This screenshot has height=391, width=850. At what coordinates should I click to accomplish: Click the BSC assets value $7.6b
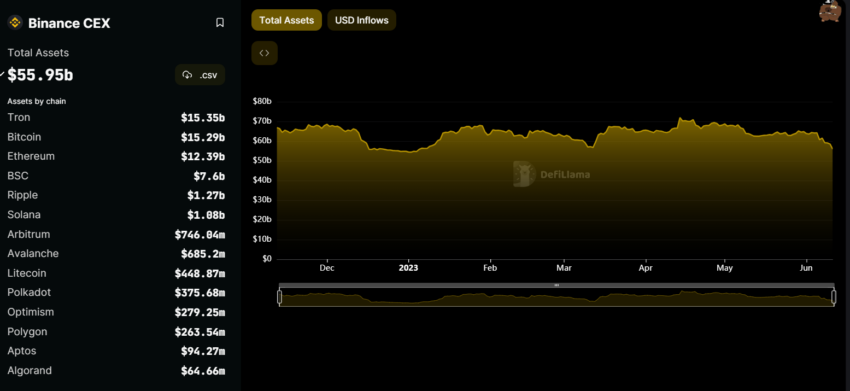(209, 176)
